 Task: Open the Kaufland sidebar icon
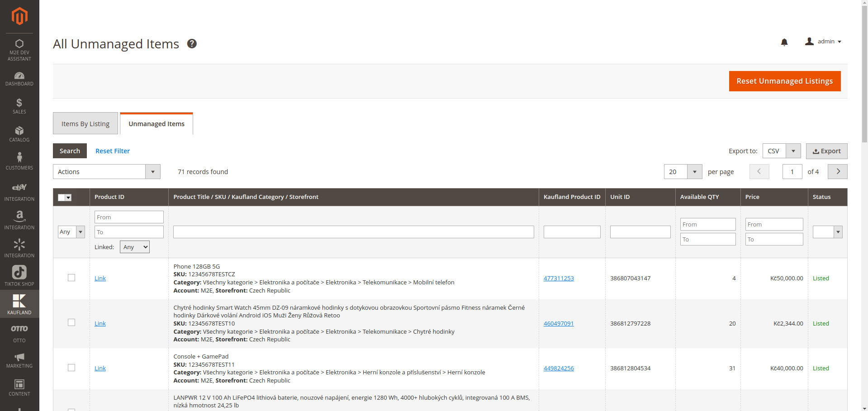click(x=19, y=304)
